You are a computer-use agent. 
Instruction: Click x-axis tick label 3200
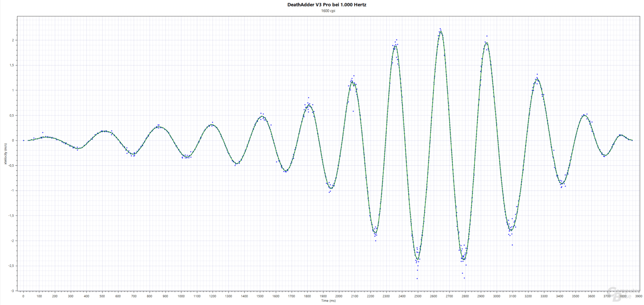tap(528, 296)
